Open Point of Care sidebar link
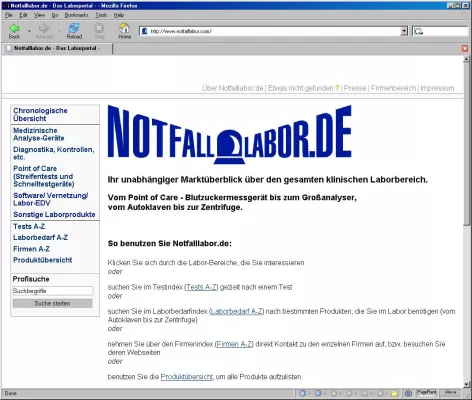472x400 pixels. click(x=44, y=176)
